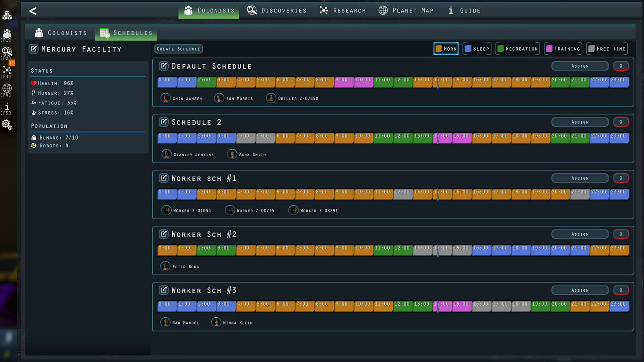This screenshot has width=644, height=362.
Task: Select the Work activity type
Action: 446,49
